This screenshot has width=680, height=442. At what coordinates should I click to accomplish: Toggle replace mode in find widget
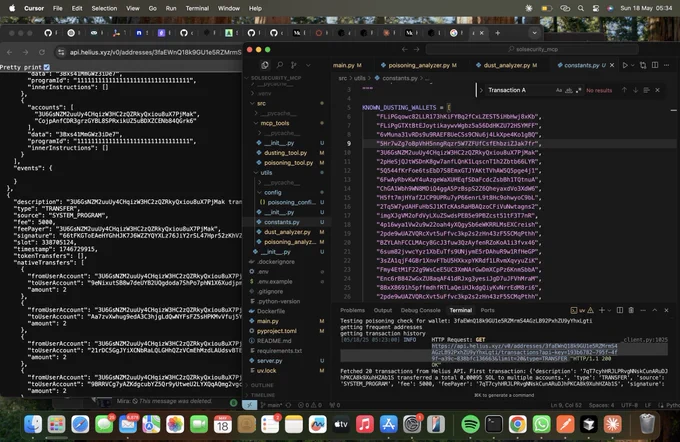pos(481,90)
